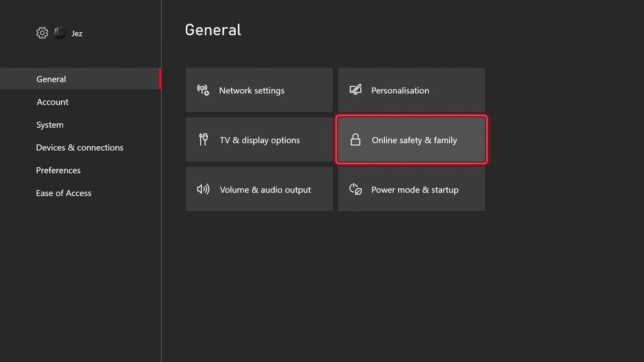Click the pencil-on-screen Personalisation icon
Image resolution: width=644 pixels, height=362 pixels.
(x=355, y=90)
